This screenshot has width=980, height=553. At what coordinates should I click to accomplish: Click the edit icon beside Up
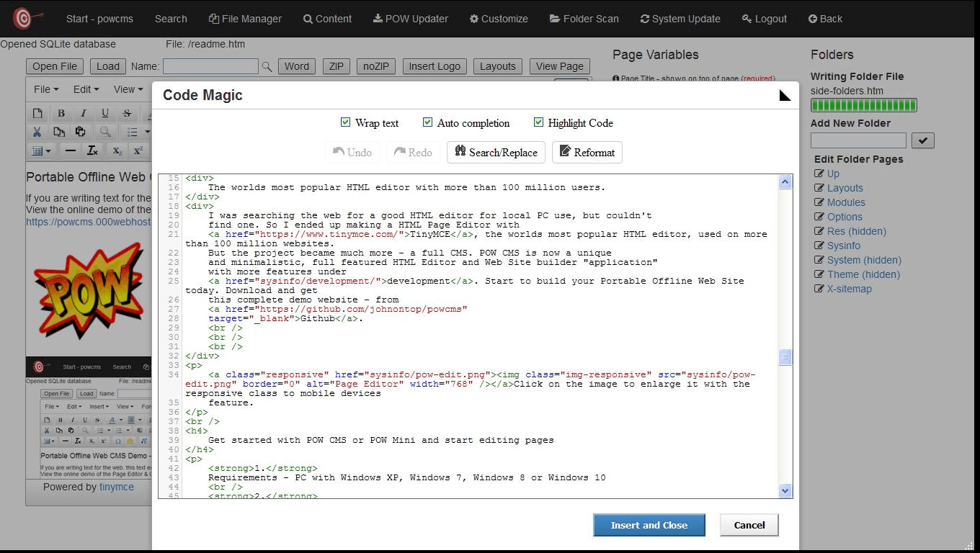click(x=819, y=174)
